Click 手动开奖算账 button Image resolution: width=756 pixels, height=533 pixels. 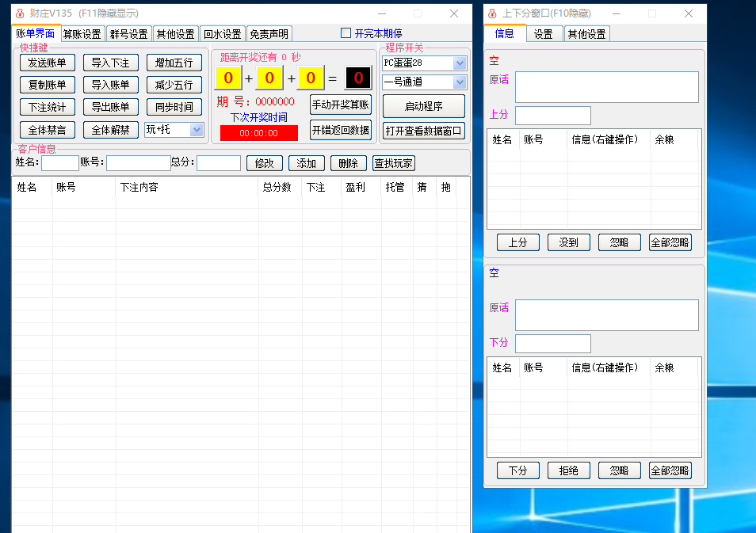pos(340,105)
